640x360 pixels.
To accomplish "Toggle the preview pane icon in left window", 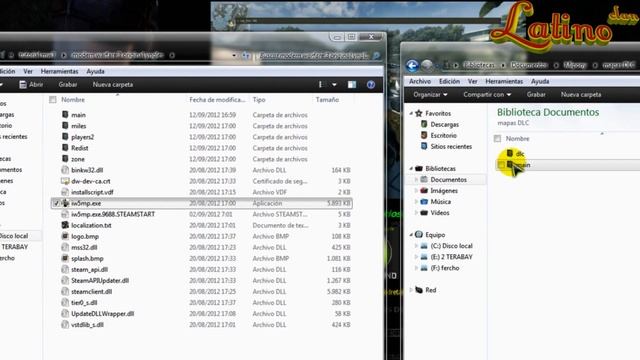I will (351, 84).
